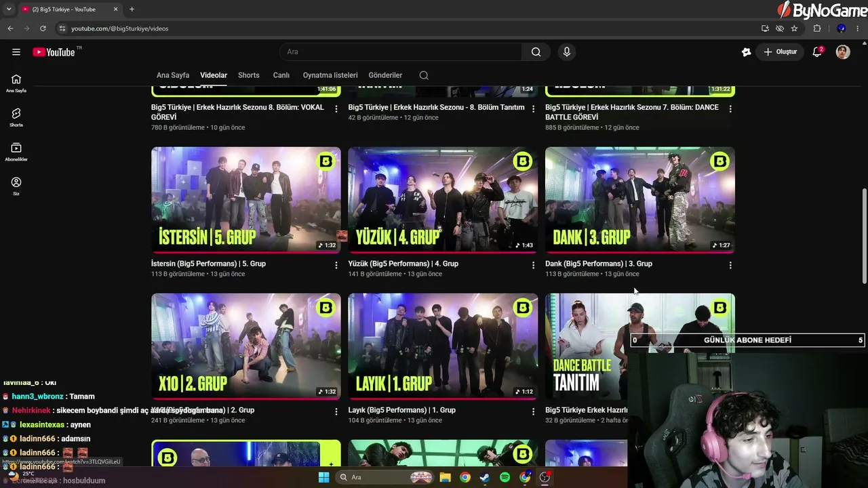868x488 pixels.
Task: Open notifications bell
Action: coord(817,52)
